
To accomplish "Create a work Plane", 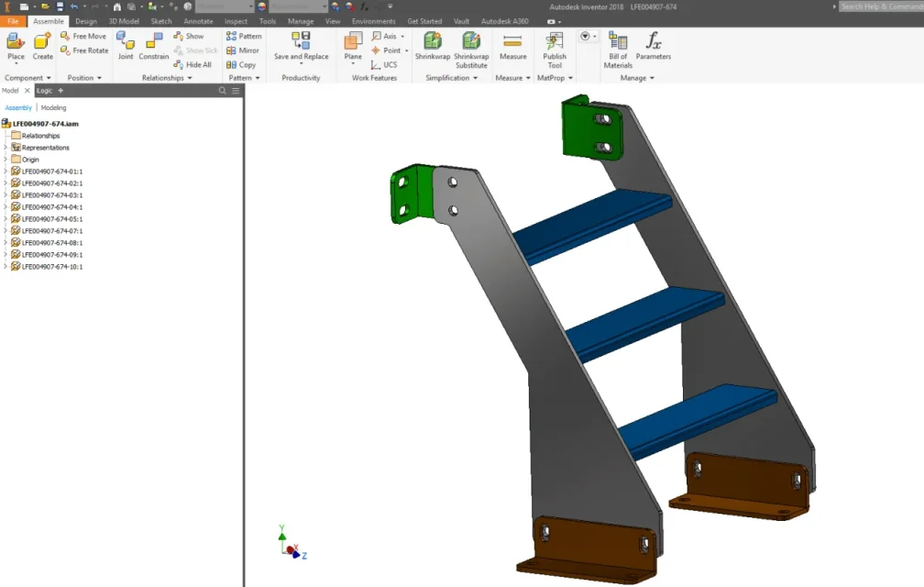I will click(x=353, y=45).
